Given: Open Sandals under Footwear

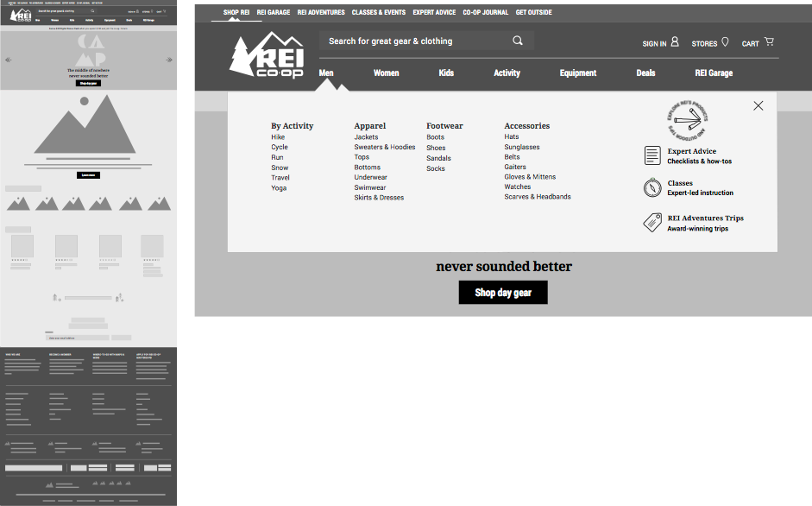Looking at the screenshot, I should (438, 158).
